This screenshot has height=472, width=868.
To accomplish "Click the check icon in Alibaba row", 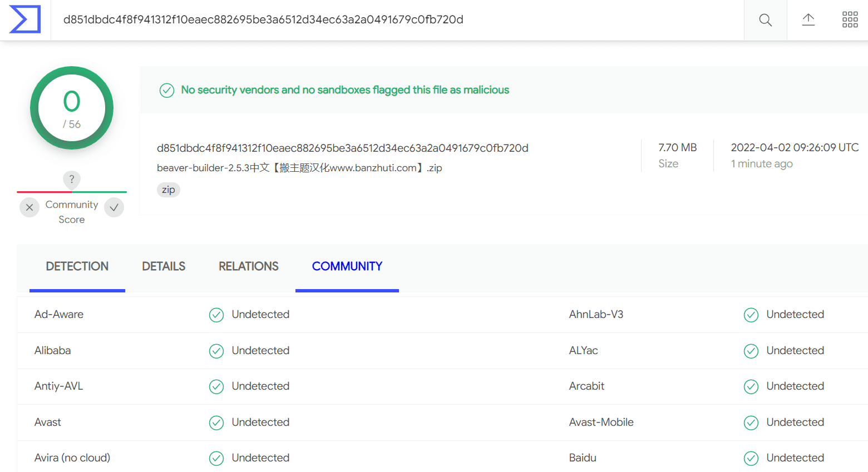I will tap(216, 351).
